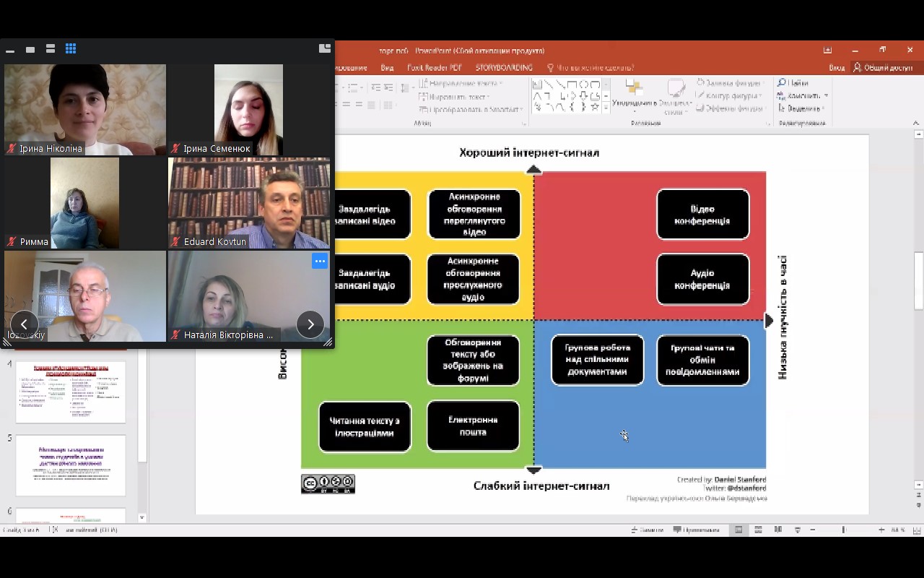Toggle Comments (Примечания) pane in status bar
This screenshot has width=924, height=578.
697,530
